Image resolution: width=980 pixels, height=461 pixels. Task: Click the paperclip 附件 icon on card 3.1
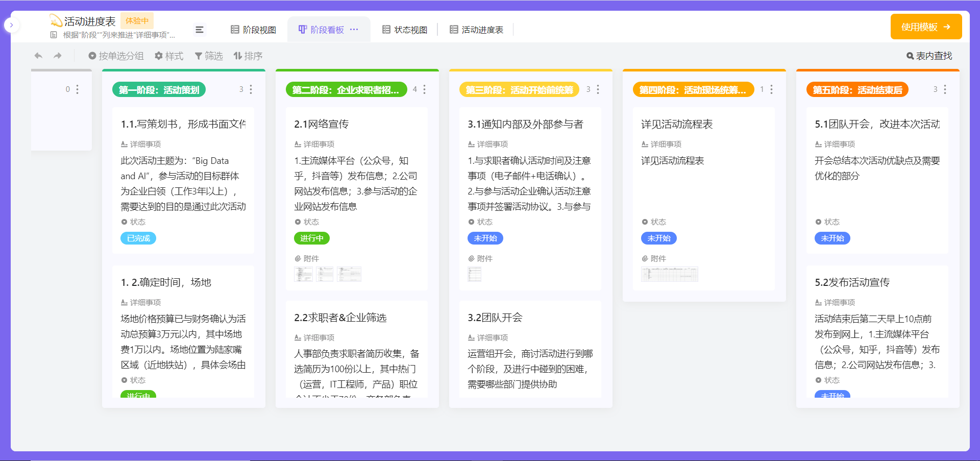[472, 258]
